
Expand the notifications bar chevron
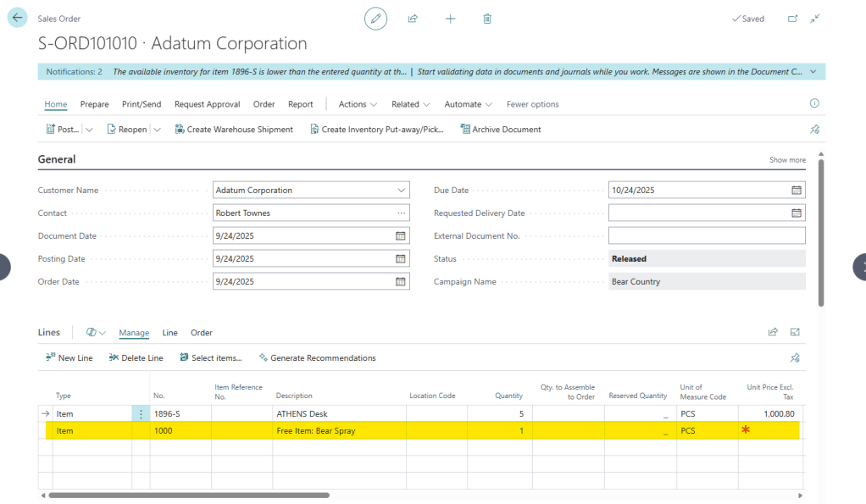(x=813, y=72)
